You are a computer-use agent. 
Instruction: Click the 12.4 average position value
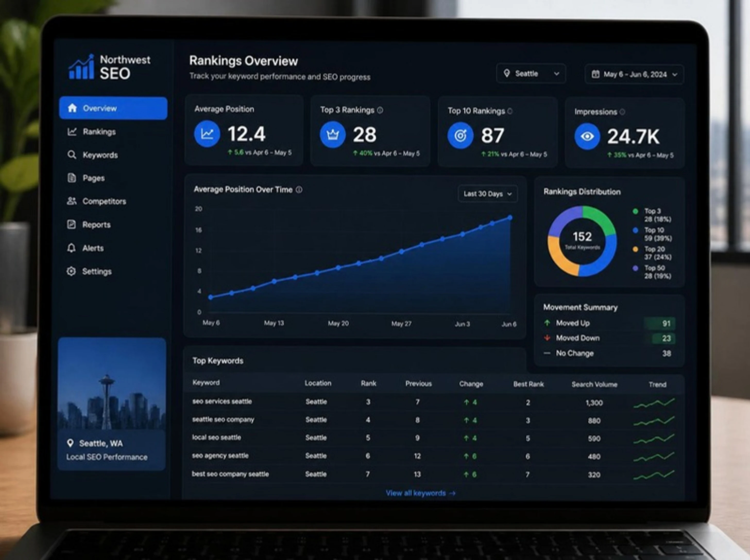(246, 134)
